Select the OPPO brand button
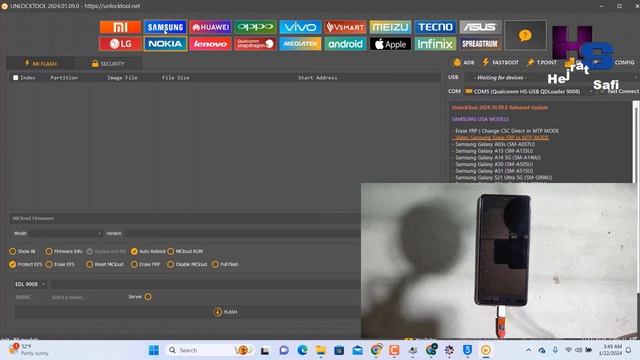The width and height of the screenshot is (640, 360). pyautogui.click(x=255, y=27)
